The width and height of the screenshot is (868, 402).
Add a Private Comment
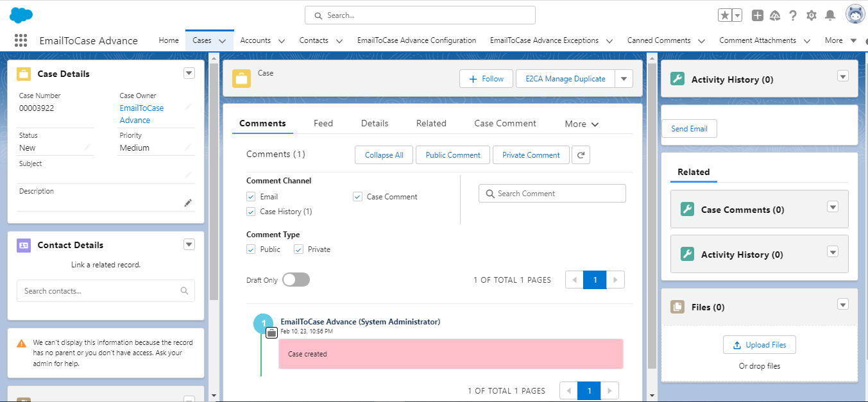click(531, 155)
